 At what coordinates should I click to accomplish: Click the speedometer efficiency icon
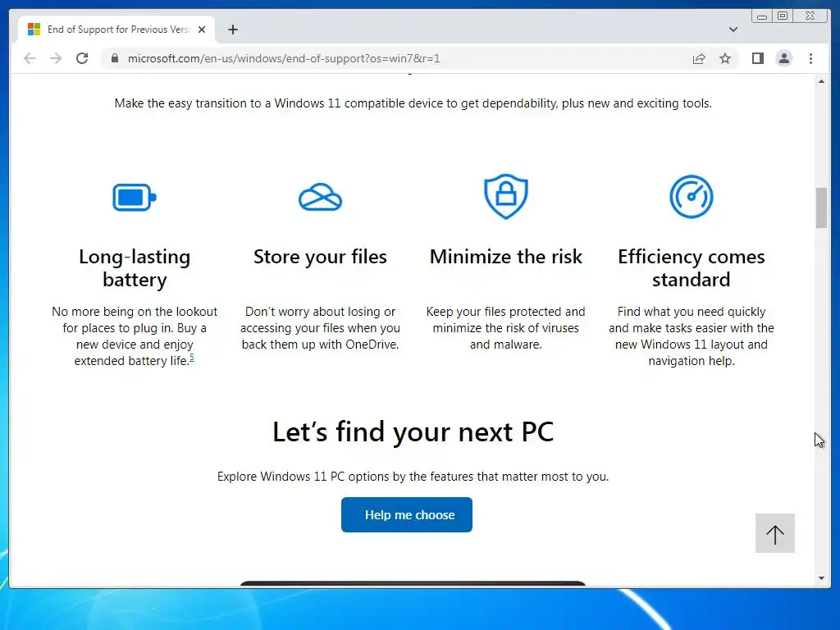click(691, 197)
